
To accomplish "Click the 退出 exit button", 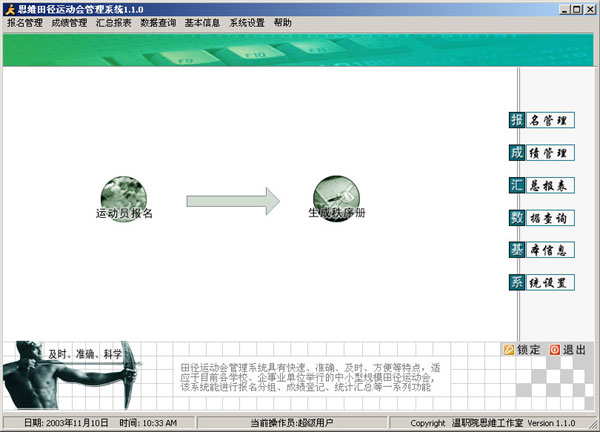I will tap(567, 350).
